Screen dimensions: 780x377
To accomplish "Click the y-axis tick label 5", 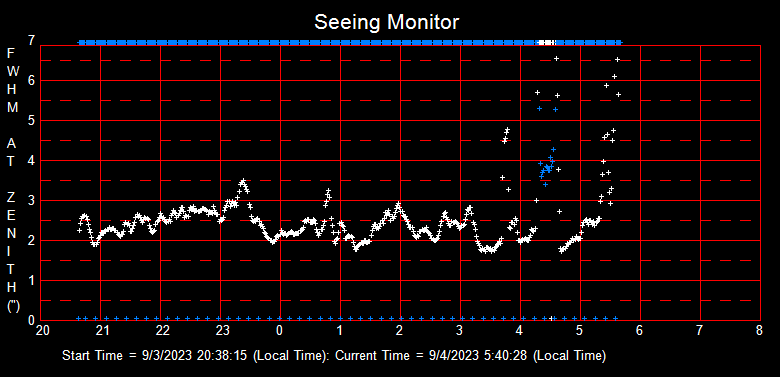I will [x=31, y=120].
